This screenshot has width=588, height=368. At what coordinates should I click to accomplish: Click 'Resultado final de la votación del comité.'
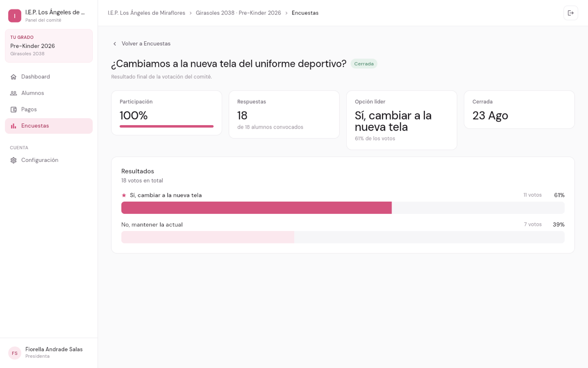pos(162,77)
